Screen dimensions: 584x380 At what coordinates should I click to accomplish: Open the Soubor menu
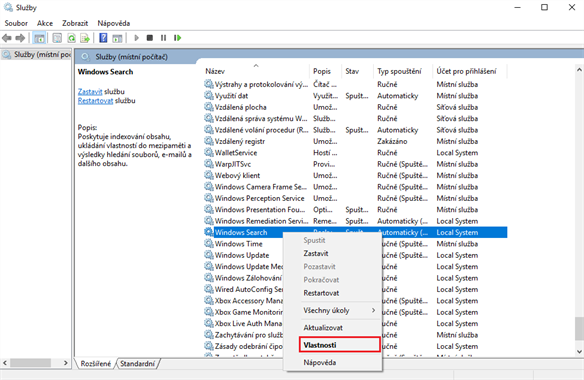click(16, 23)
